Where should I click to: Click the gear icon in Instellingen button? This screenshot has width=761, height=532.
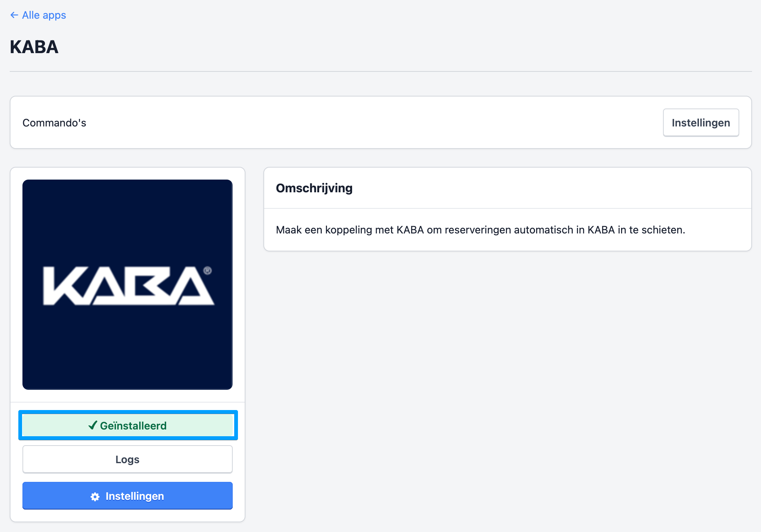point(95,496)
